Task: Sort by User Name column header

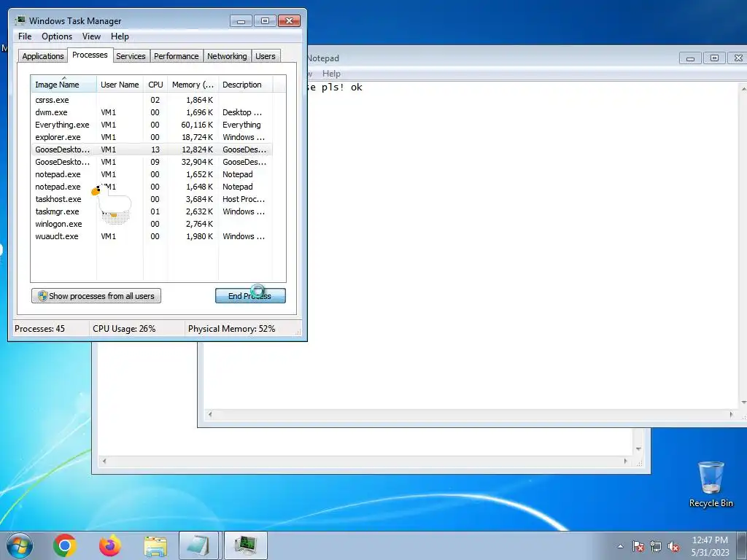Action: pyautogui.click(x=120, y=85)
